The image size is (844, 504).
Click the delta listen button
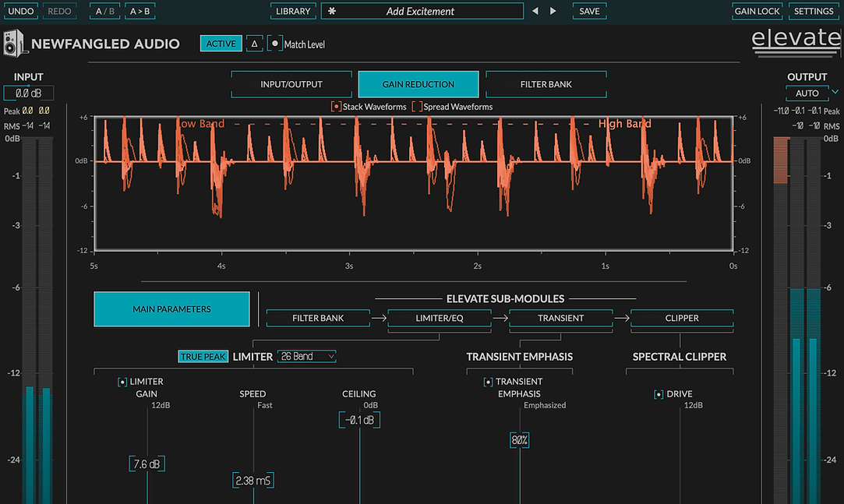(254, 44)
